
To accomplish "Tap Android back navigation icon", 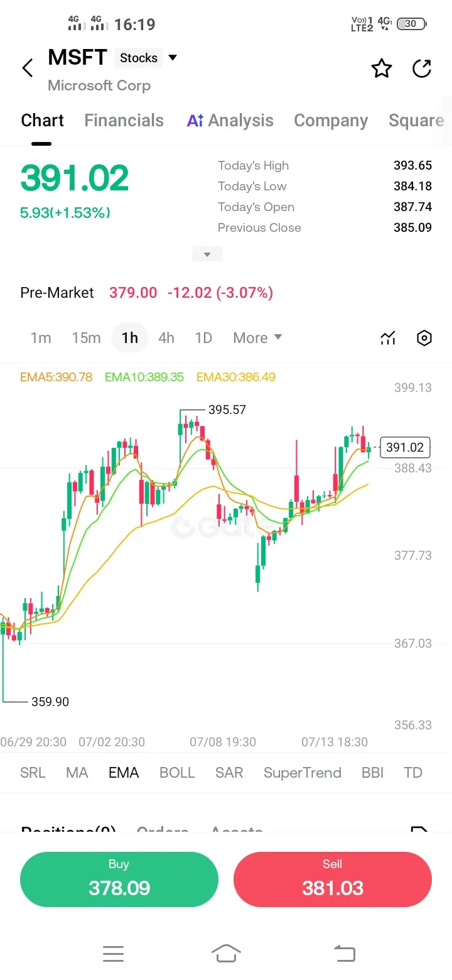I will click(344, 954).
